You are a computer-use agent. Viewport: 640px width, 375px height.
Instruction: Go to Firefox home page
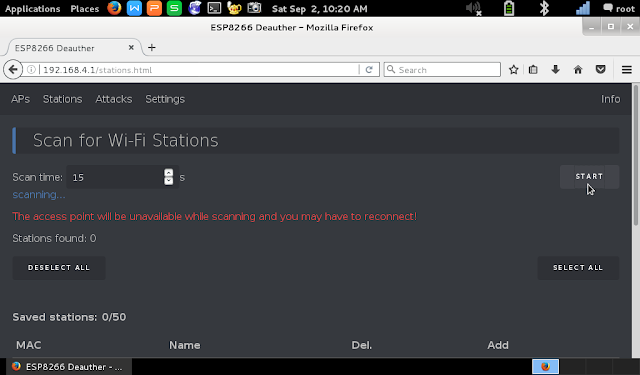pyautogui.click(x=578, y=70)
